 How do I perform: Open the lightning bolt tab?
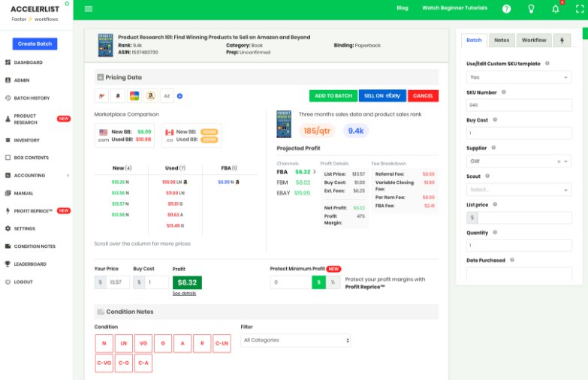click(562, 40)
